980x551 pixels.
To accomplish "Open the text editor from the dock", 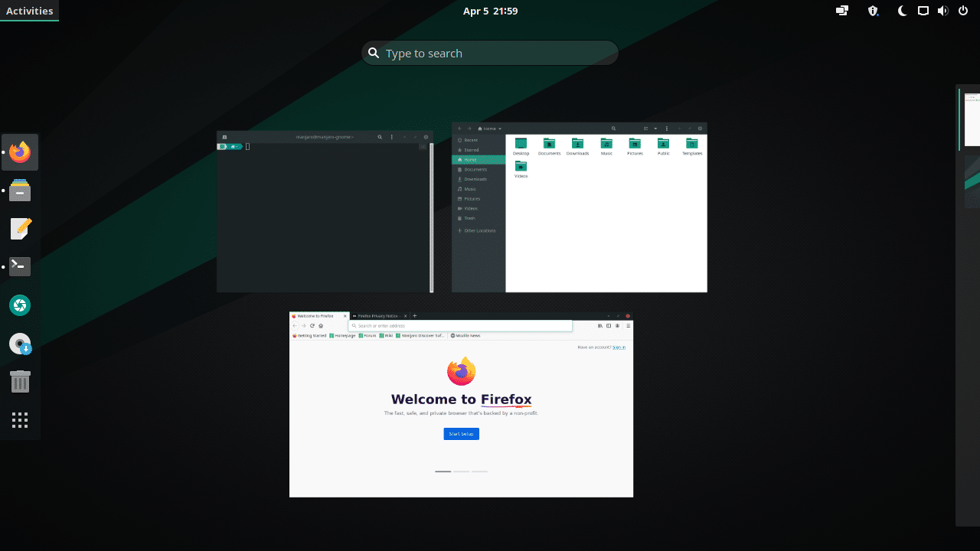I will click(x=19, y=228).
